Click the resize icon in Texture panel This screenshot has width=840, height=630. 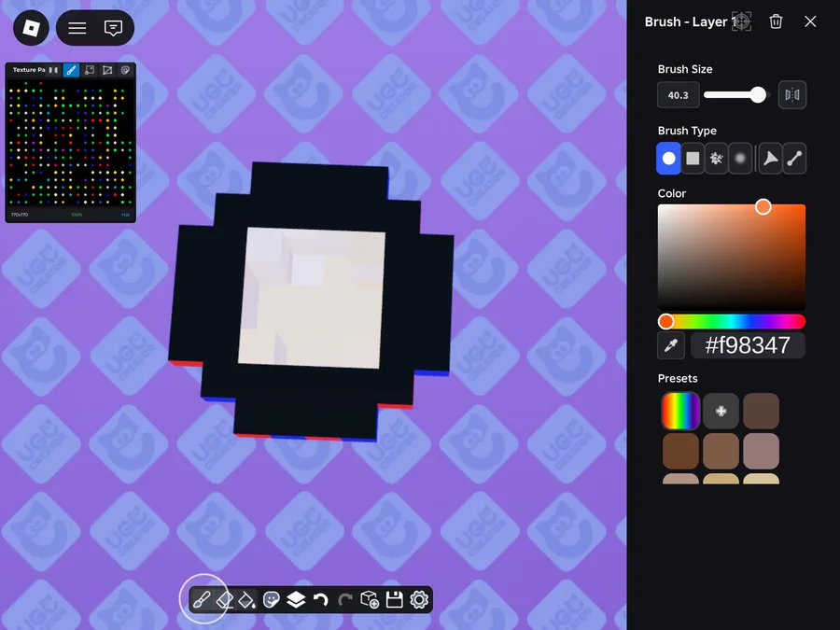tap(90, 70)
